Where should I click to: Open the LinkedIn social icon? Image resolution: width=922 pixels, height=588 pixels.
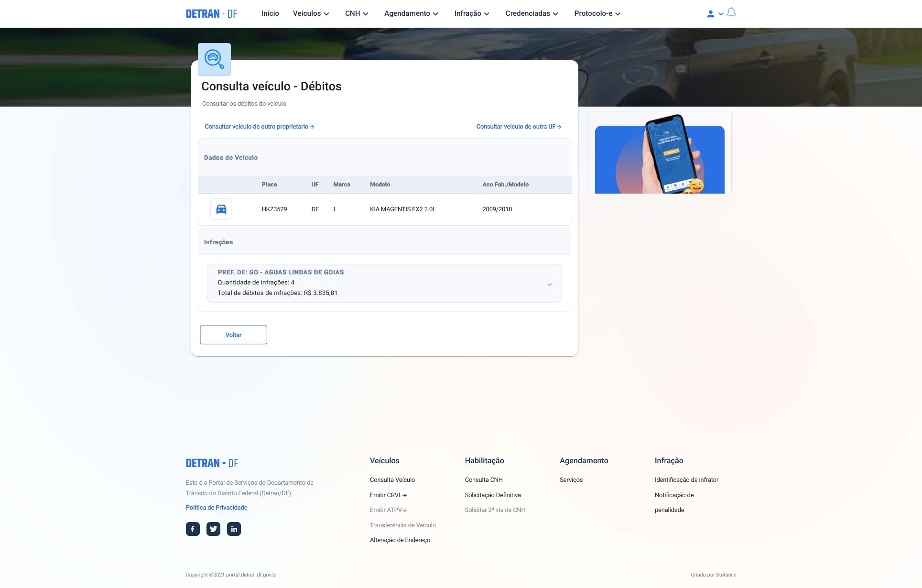click(234, 529)
